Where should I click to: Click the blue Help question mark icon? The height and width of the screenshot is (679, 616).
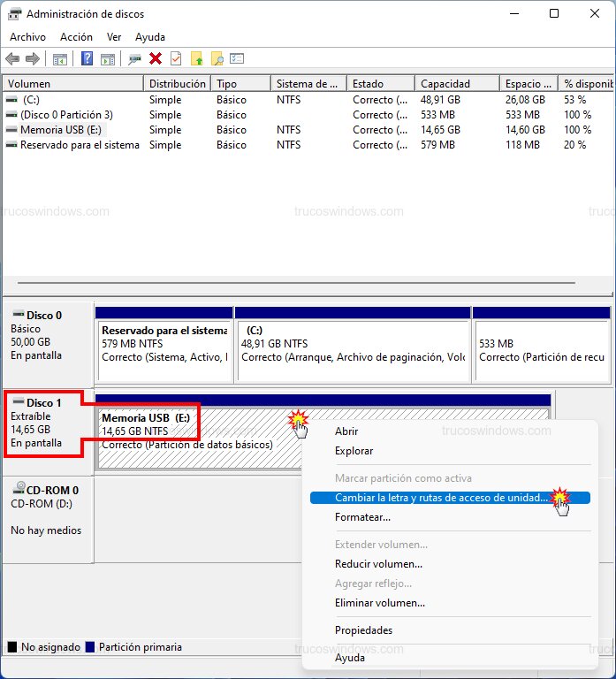coord(87,59)
